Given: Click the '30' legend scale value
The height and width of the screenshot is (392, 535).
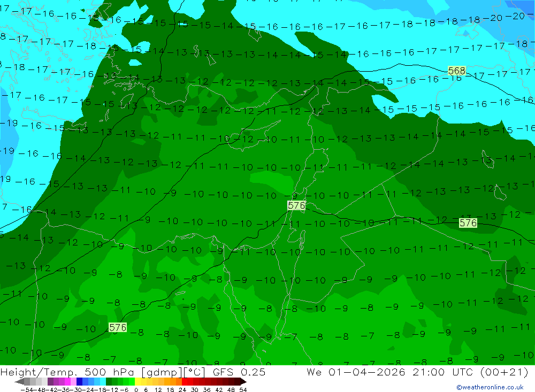Looking at the screenshot, I should (x=195, y=390).
